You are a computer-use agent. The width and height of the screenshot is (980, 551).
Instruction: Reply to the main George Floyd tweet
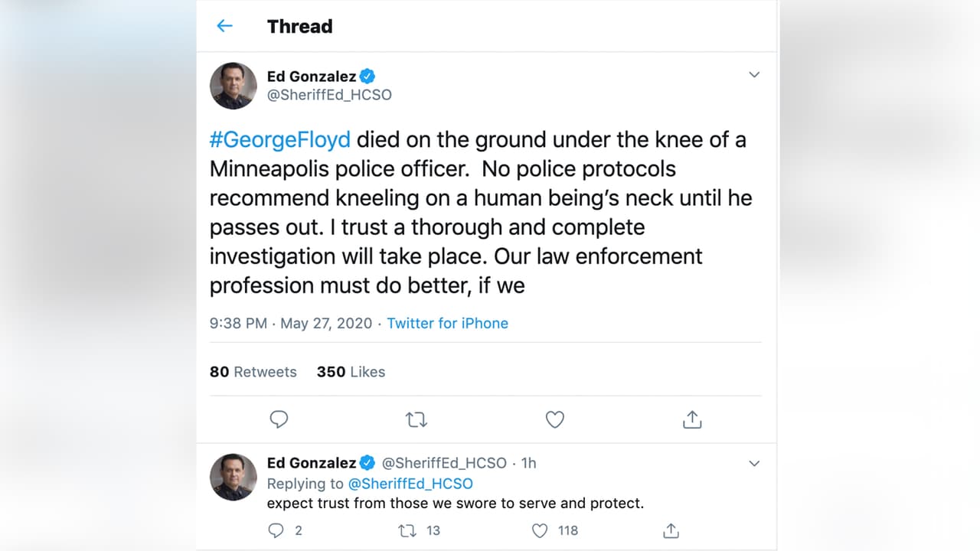coord(279,419)
